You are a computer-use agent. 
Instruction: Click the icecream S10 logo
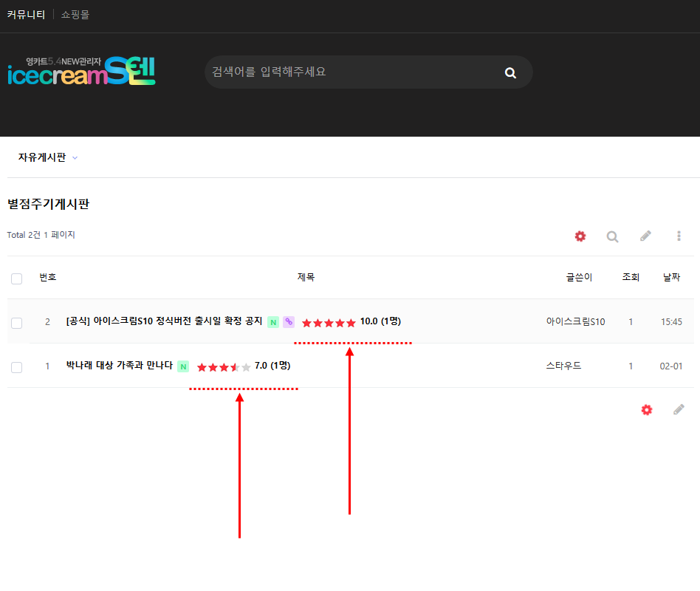tap(81, 72)
